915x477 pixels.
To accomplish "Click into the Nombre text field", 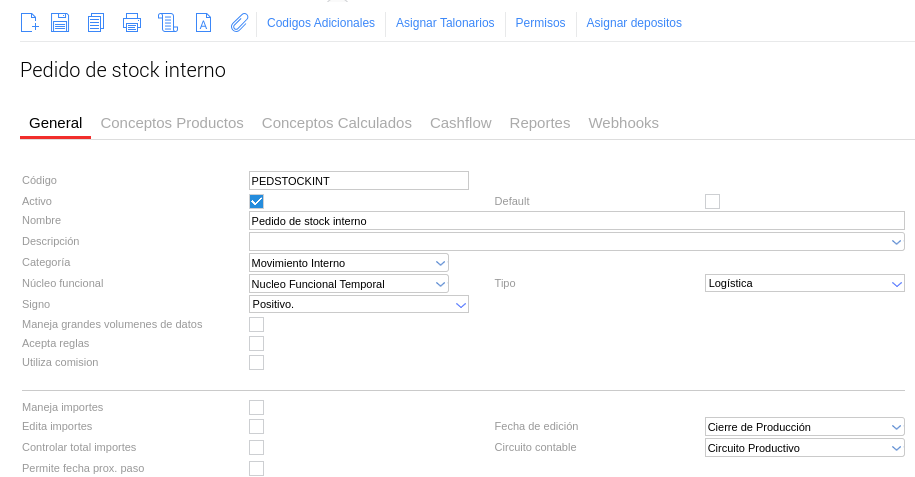I will click(576, 221).
